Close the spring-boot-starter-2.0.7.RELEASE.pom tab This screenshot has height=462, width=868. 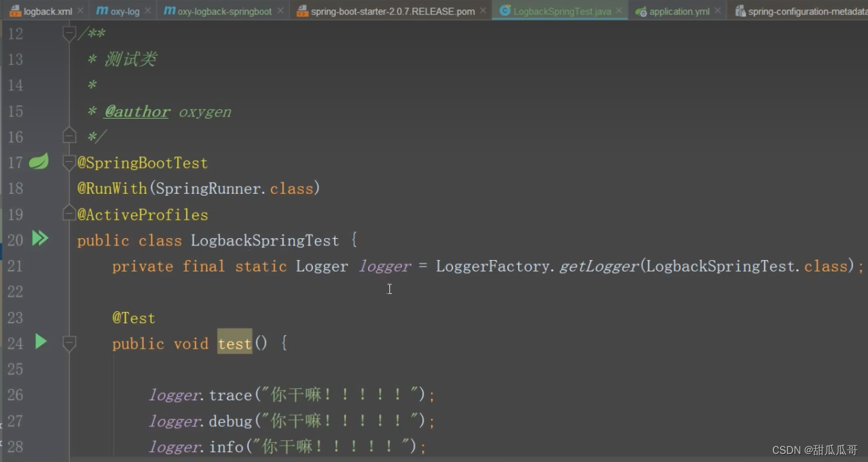pos(483,11)
